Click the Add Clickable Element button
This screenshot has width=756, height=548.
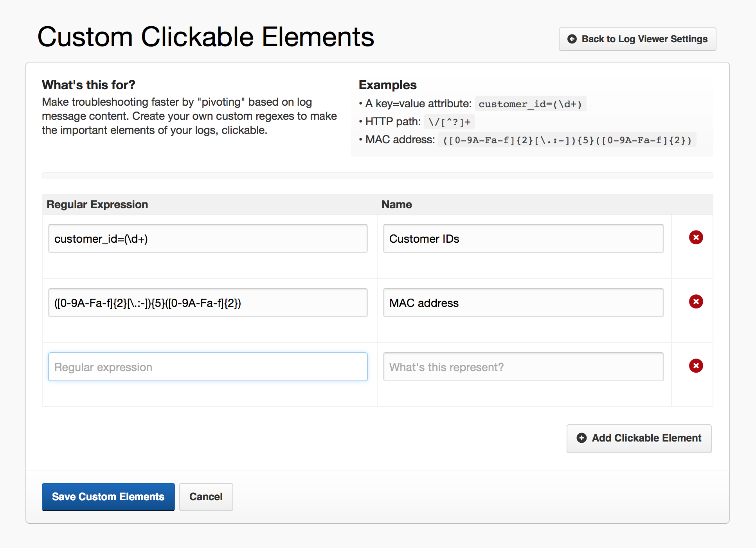pos(639,438)
